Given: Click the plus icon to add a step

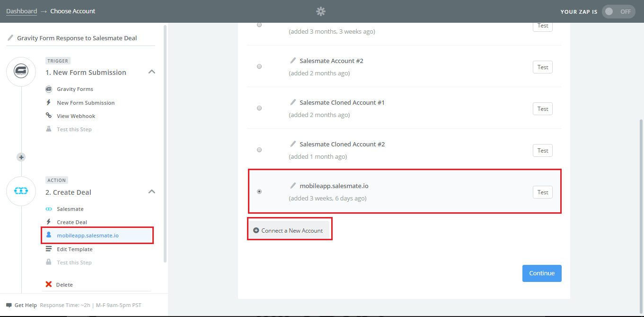Looking at the screenshot, I should click(21, 157).
